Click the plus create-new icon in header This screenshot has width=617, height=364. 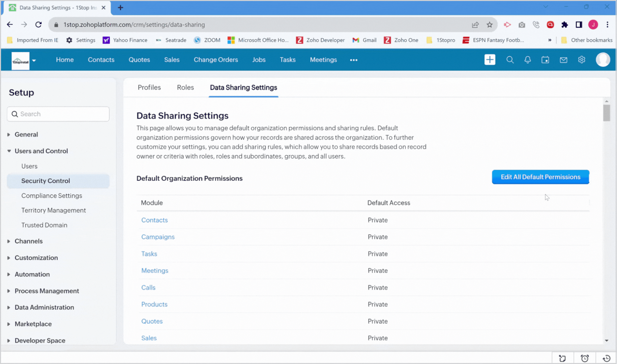[x=490, y=60]
